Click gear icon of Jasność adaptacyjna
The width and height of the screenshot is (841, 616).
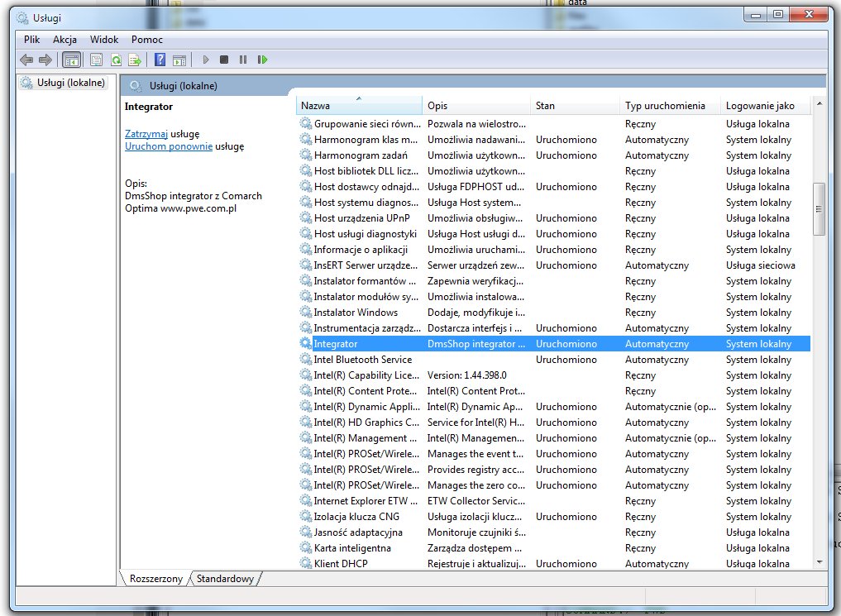pyautogui.click(x=306, y=532)
